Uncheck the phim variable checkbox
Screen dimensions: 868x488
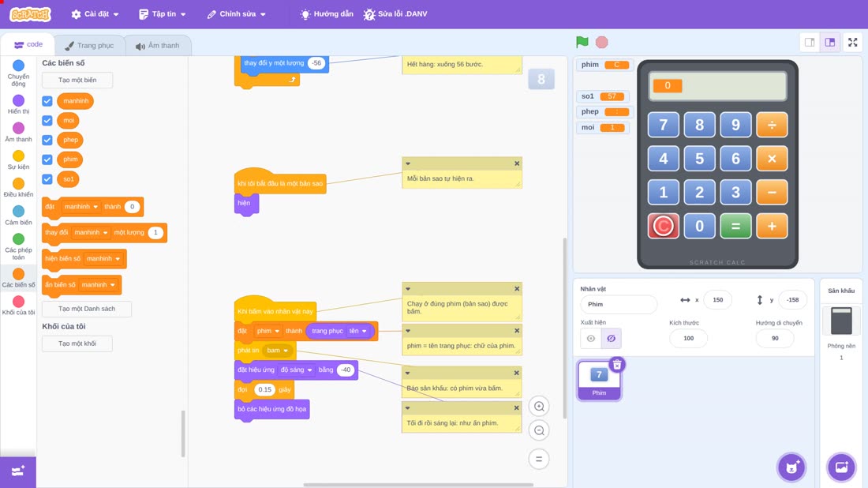click(x=47, y=160)
